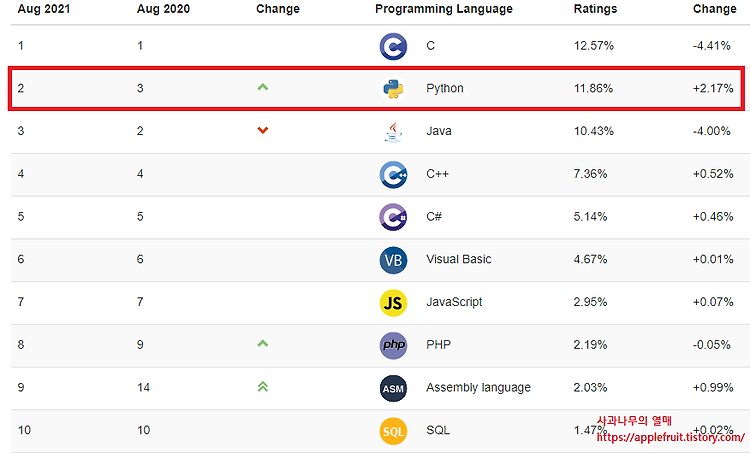
Task: Click the 4.67% rating value
Action: click(590, 259)
